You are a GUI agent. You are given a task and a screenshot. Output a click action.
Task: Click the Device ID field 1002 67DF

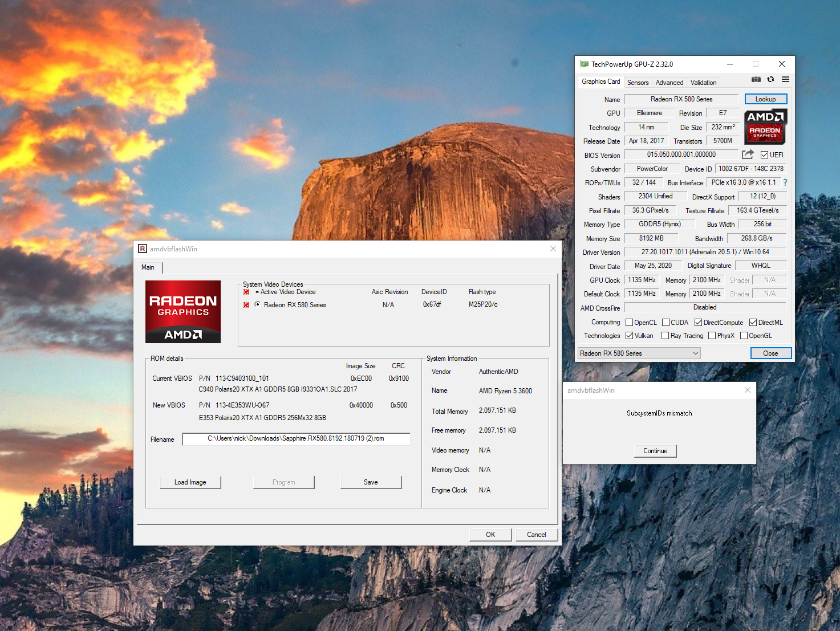point(750,169)
